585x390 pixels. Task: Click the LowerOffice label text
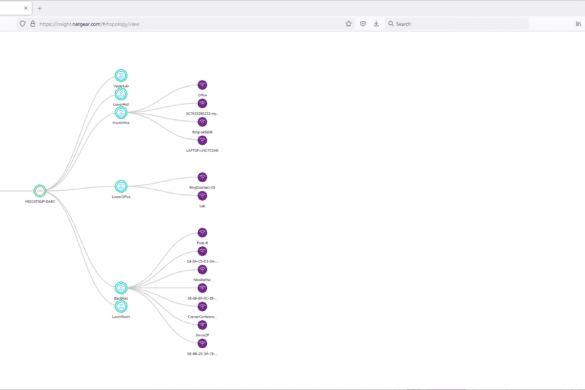[x=121, y=197]
